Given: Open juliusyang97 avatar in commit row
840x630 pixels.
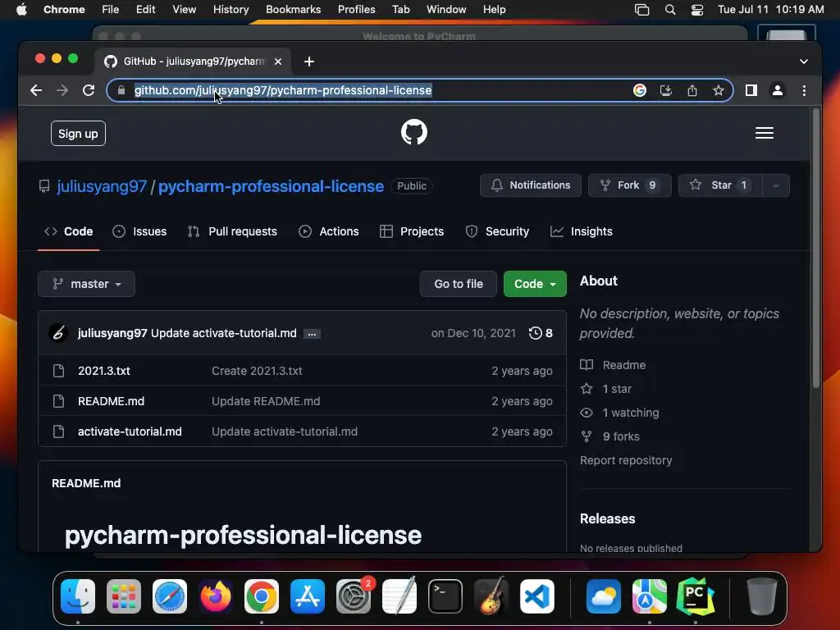Looking at the screenshot, I should tap(58, 333).
